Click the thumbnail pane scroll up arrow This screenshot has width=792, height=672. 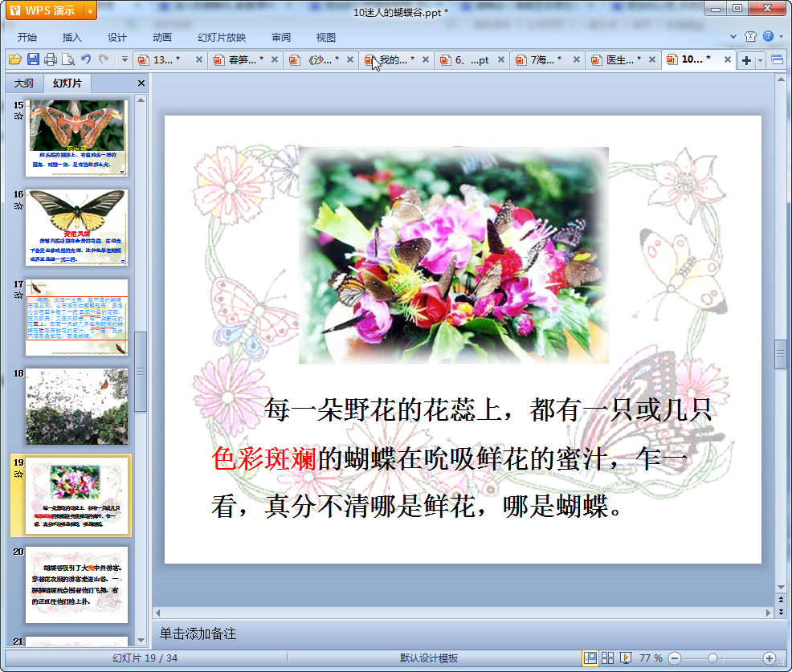pos(141,100)
